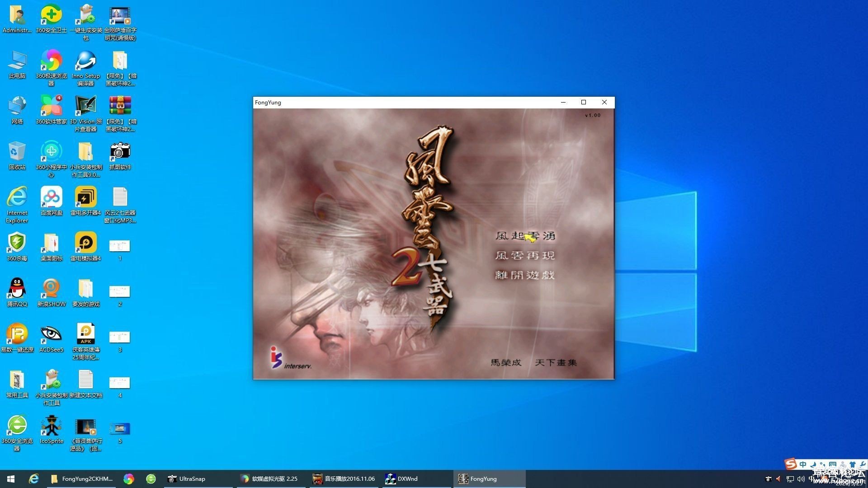This screenshot has width=868, height=488.
Task: Select image file thumbnail named 1
Action: point(120,250)
